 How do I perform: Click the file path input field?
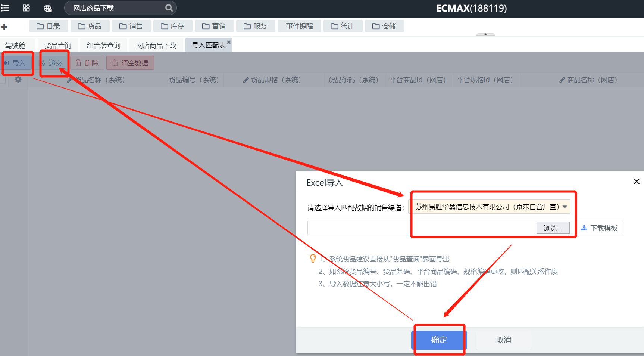click(422, 228)
